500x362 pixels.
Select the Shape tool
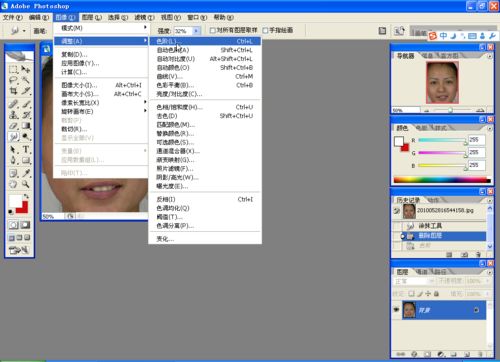point(26,160)
